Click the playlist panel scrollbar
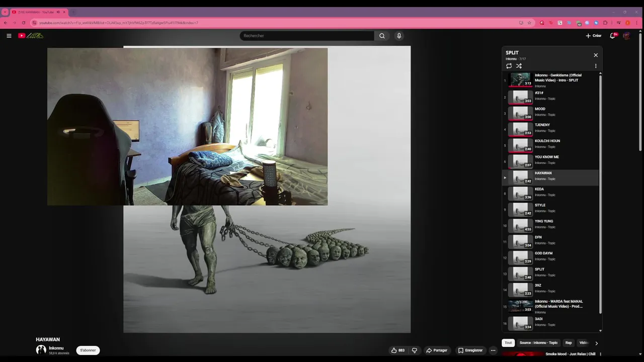Image resolution: width=644 pixels, height=362 pixels. (x=600, y=194)
